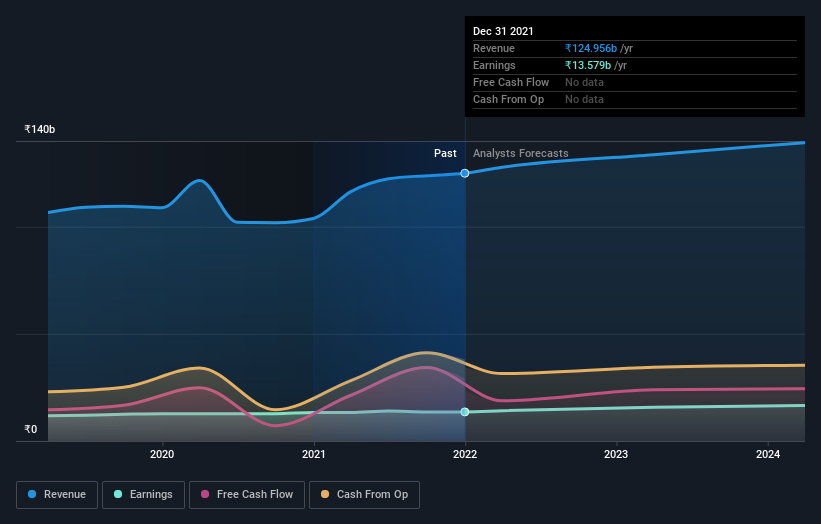Click the ₹140b y-axis label
Image resolution: width=821 pixels, height=524 pixels.
pyautogui.click(x=40, y=129)
